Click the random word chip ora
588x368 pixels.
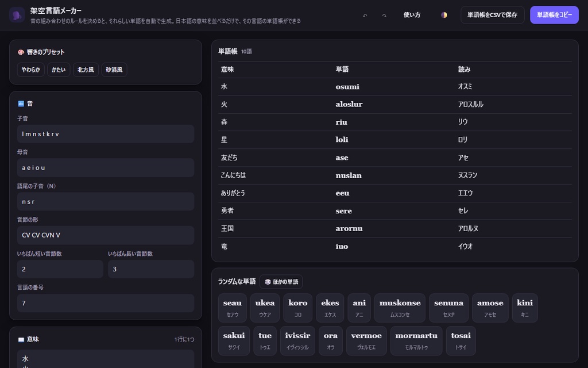point(331,341)
